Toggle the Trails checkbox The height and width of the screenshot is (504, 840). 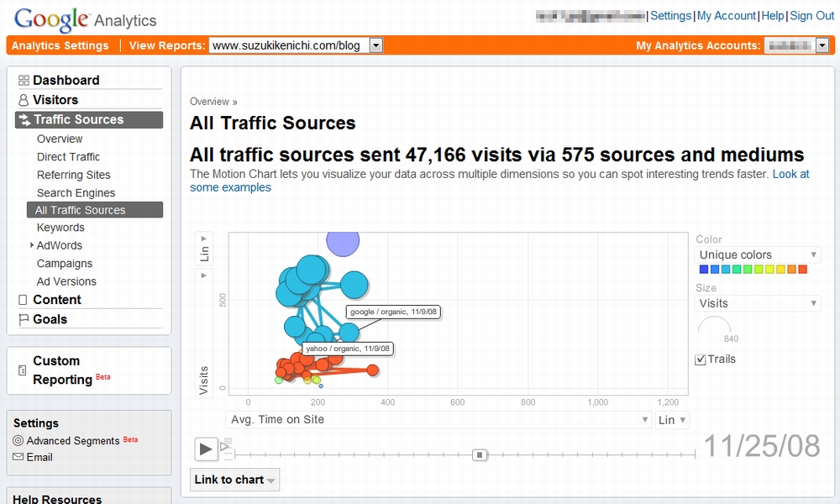pos(701,360)
